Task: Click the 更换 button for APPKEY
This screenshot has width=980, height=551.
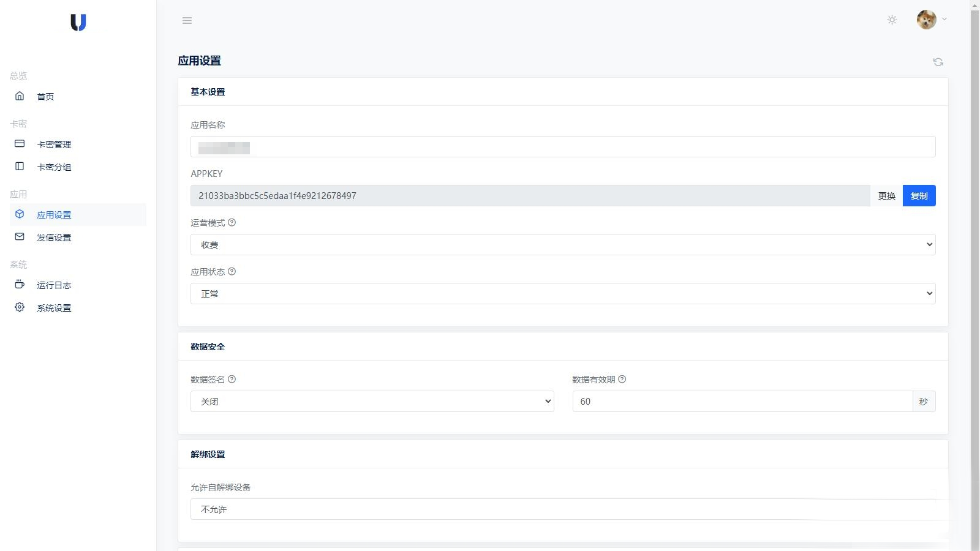Action: pyautogui.click(x=886, y=196)
